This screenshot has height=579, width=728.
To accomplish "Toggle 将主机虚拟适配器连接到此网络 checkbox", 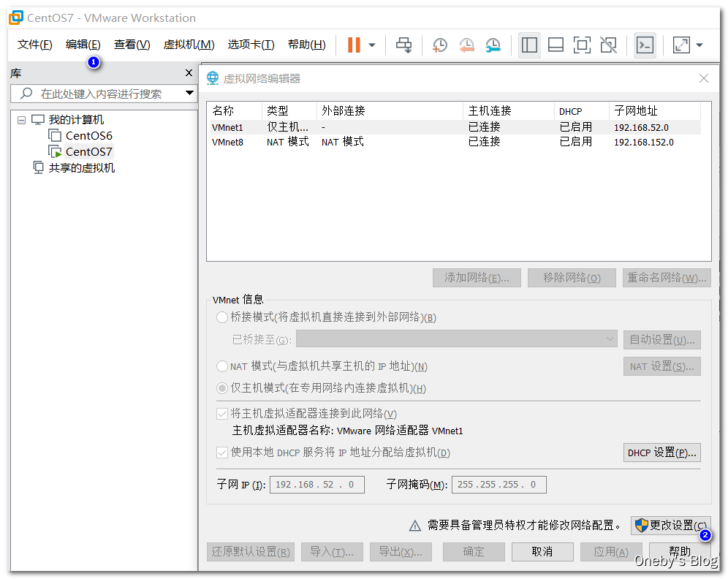I will (x=222, y=414).
